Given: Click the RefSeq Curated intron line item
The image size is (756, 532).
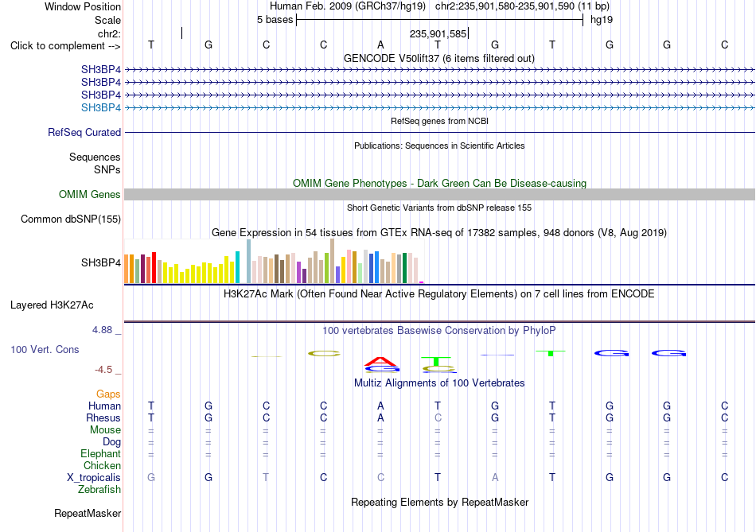Looking at the screenshot, I should (439, 132).
